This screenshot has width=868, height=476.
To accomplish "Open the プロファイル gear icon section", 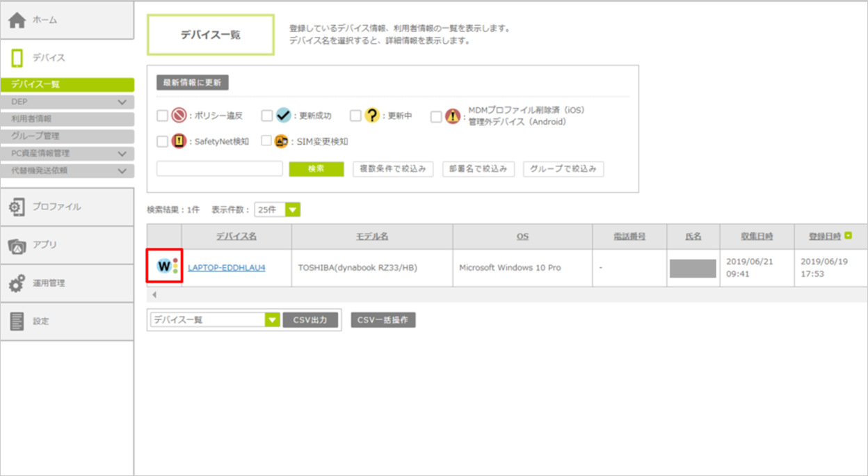I will (x=17, y=207).
